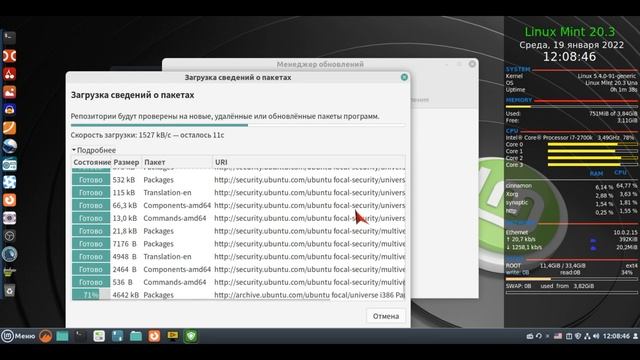
Task: Click the round orange mountain icon in panel
Action: coord(45,336)
